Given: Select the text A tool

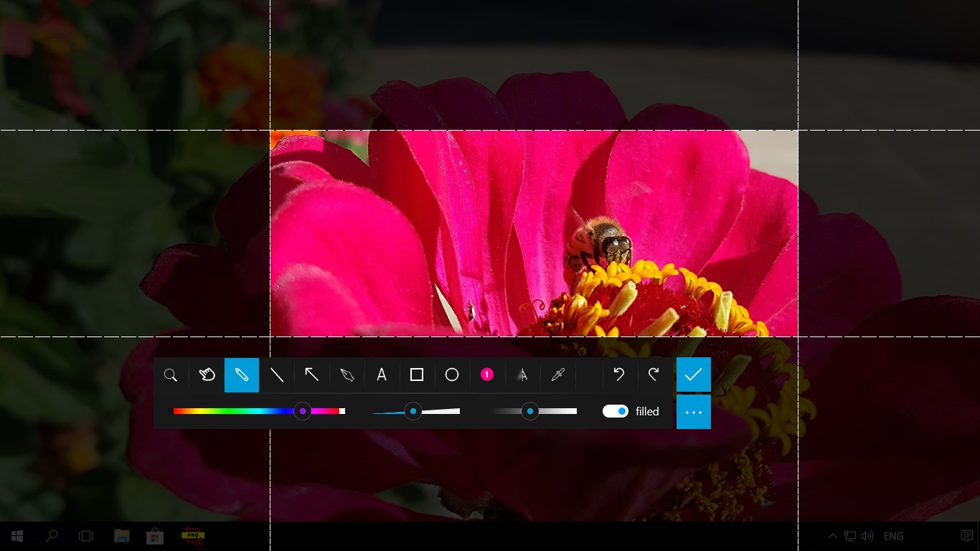Looking at the screenshot, I should pyautogui.click(x=382, y=375).
